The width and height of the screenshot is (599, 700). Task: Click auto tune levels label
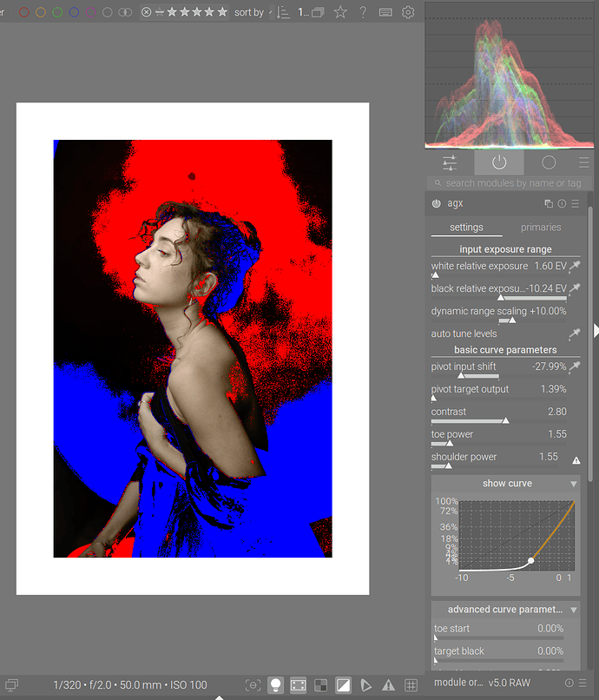coord(464,333)
